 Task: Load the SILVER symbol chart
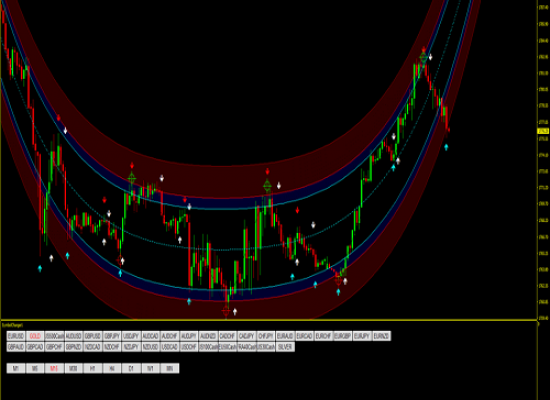coord(285,347)
